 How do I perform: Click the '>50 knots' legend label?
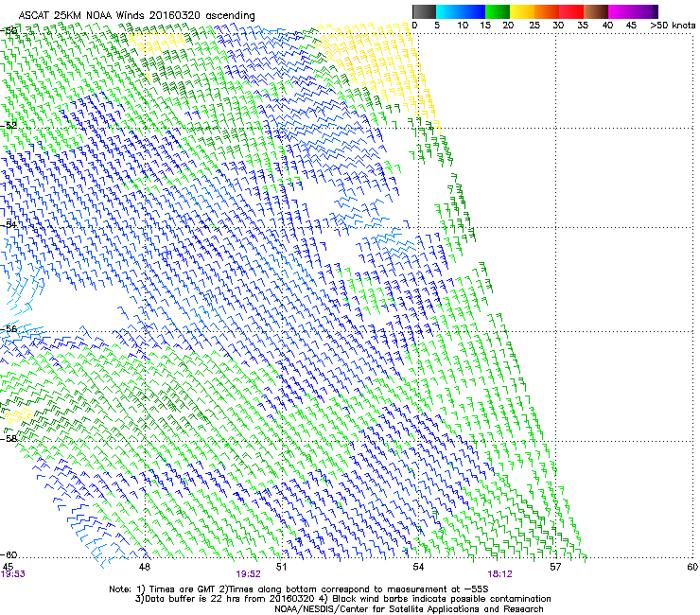673,25
